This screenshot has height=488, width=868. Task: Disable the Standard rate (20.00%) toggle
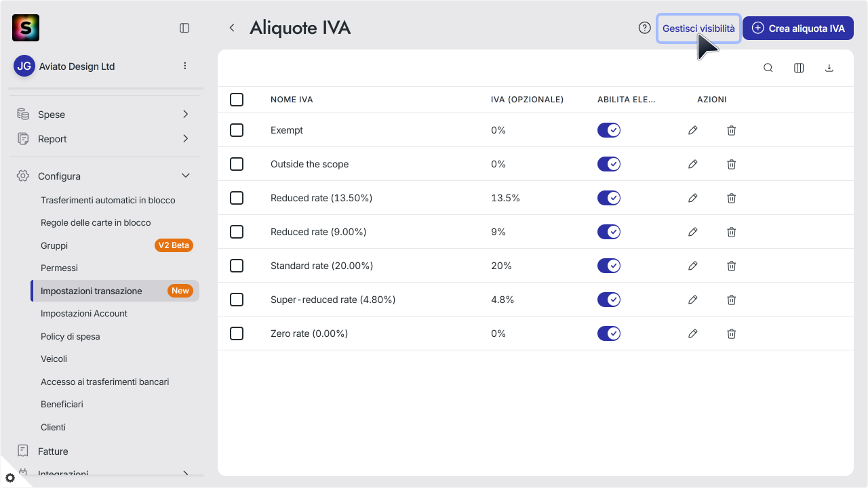[x=609, y=266]
